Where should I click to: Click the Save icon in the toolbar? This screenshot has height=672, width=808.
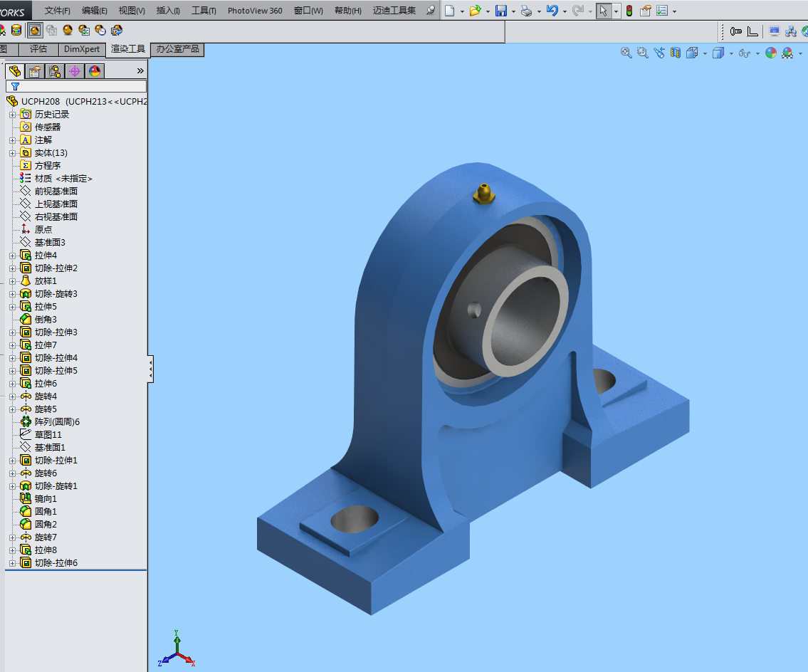[500, 11]
